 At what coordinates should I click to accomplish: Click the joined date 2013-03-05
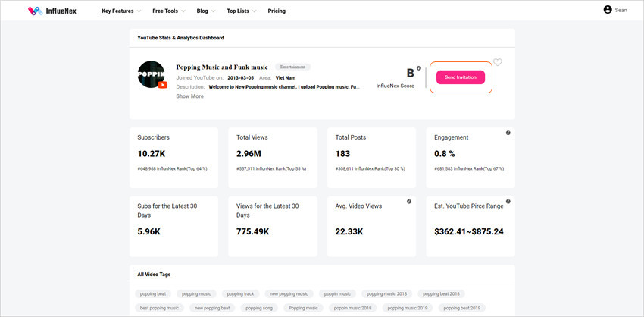tap(241, 77)
